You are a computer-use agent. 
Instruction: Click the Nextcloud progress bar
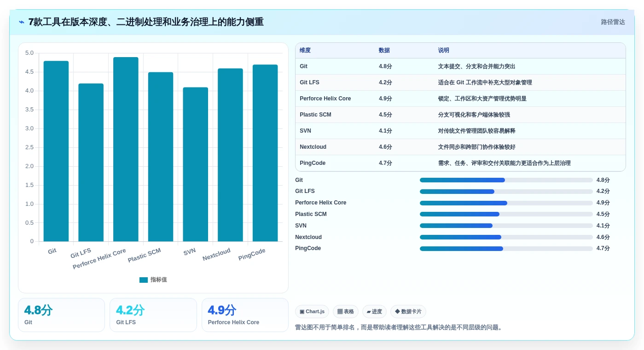click(506, 237)
